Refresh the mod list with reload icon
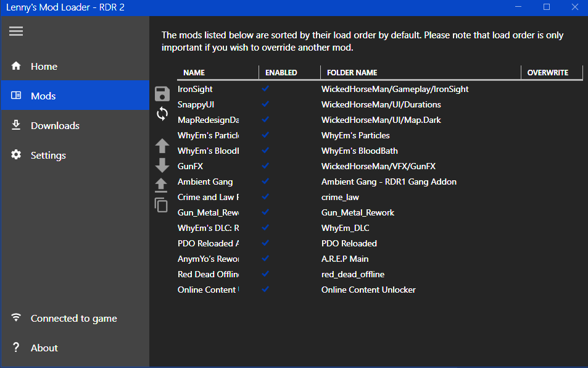The image size is (588, 368). click(162, 114)
